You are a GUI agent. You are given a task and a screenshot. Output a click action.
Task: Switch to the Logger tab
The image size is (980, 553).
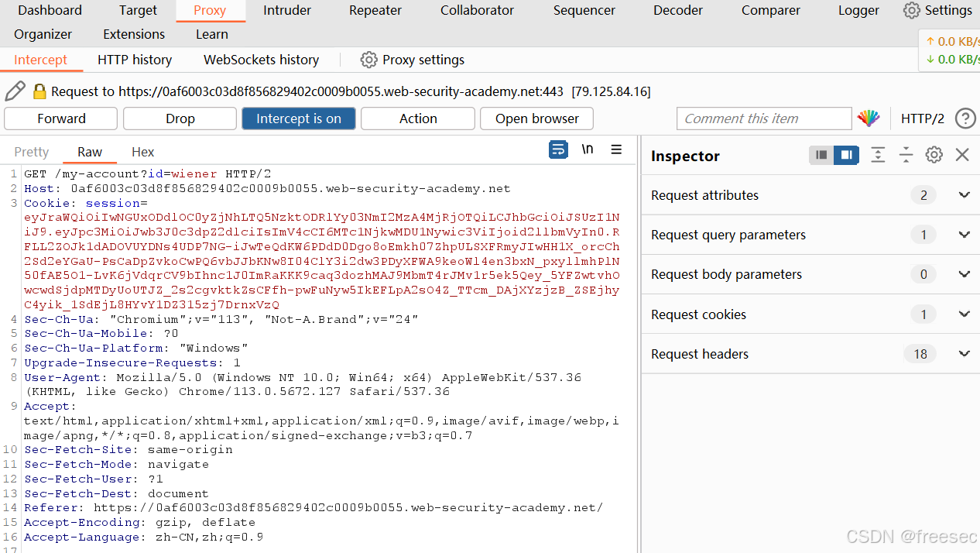[858, 10]
